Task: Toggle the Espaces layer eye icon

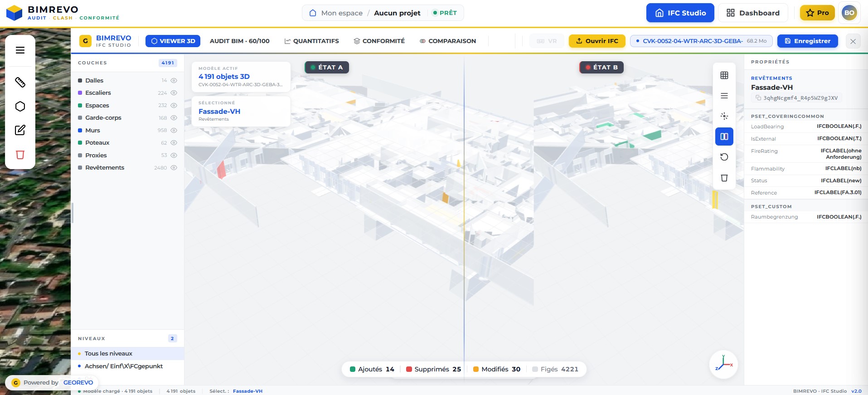Action: tap(174, 105)
